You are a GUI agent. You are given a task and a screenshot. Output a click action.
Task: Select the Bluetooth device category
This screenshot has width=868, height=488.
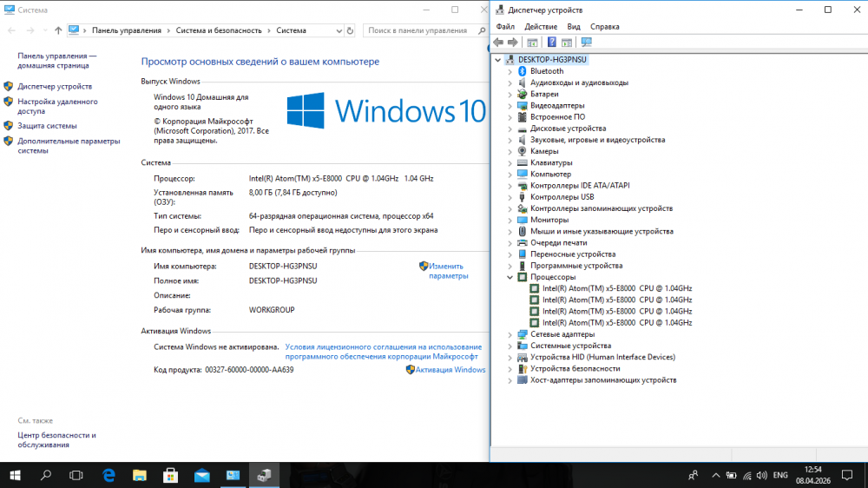click(x=546, y=71)
